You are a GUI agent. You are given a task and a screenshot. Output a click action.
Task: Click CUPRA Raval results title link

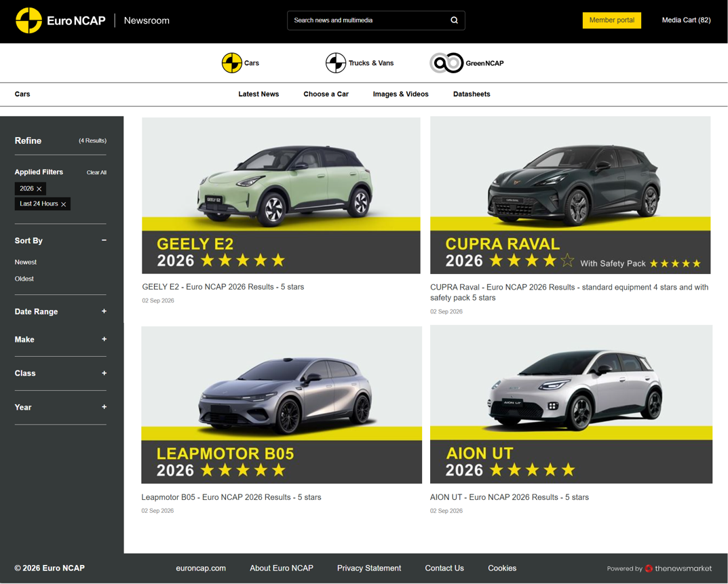[x=569, y=293]
